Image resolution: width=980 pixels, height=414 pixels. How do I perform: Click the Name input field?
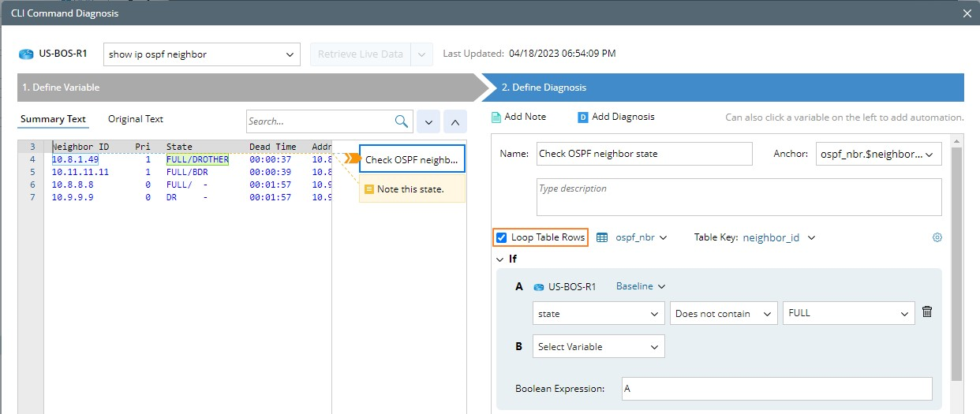645,154
